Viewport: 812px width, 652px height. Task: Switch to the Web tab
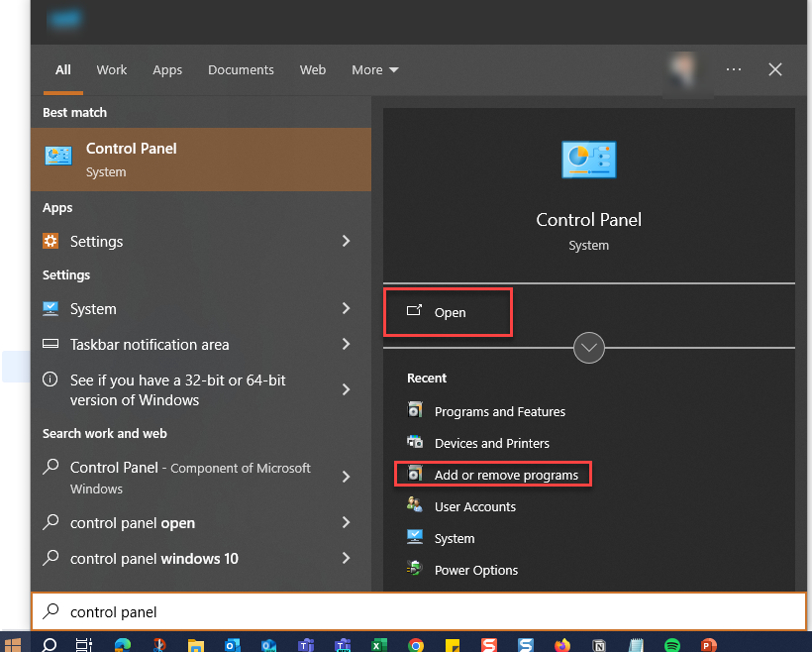tap(313, 69)
